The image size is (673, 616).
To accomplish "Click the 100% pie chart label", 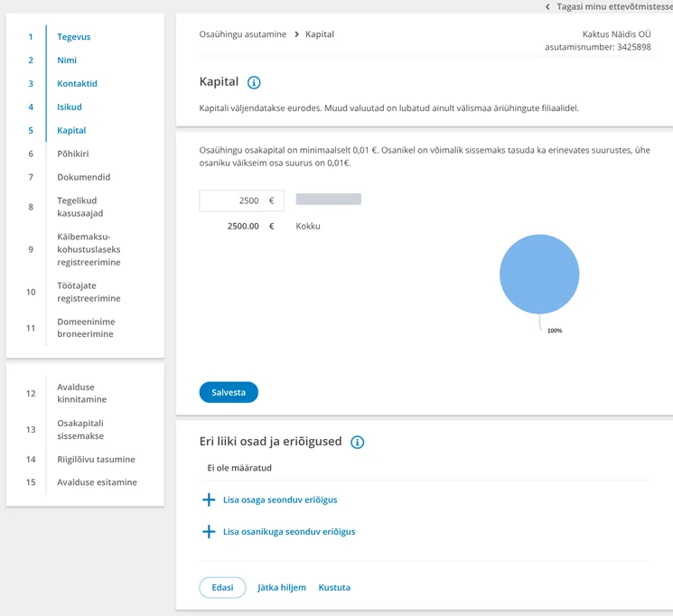I will pos(555,331).
